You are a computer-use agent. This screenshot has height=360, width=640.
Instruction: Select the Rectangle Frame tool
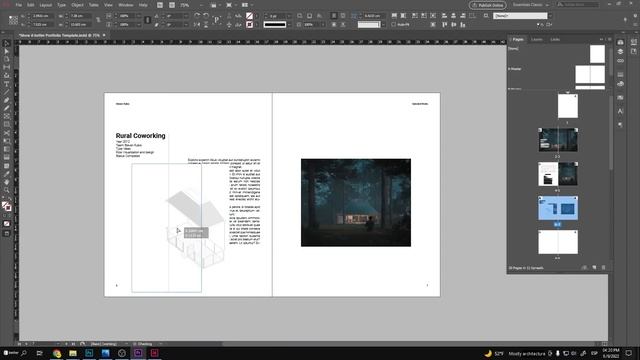point(7,117)
